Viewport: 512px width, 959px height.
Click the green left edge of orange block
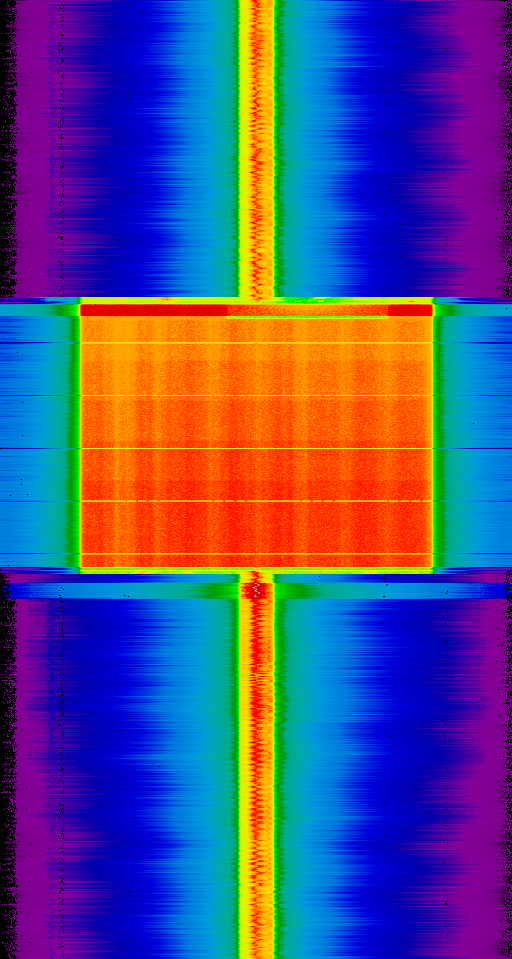(77, 435)
